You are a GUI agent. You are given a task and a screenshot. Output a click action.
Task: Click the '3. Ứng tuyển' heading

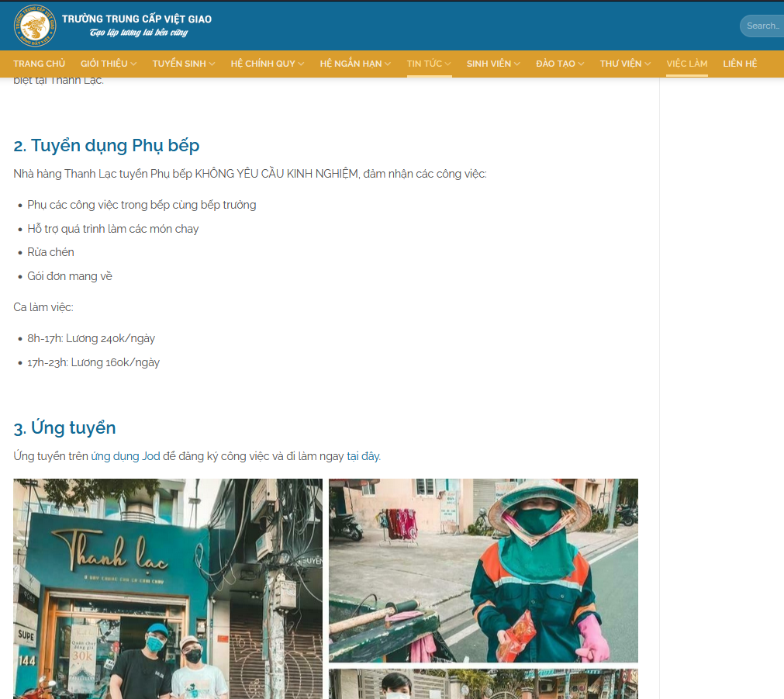(x=64, y=427)
